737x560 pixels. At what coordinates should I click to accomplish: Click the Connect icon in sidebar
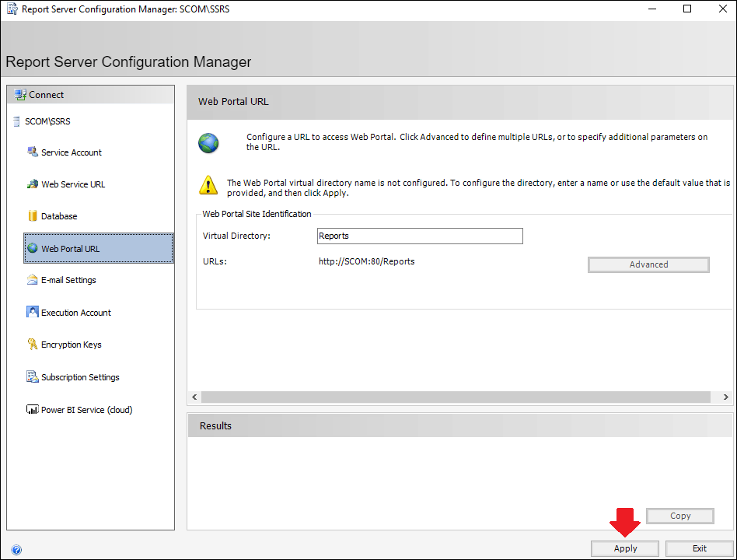pyautogui.click(x=20, y=95)
